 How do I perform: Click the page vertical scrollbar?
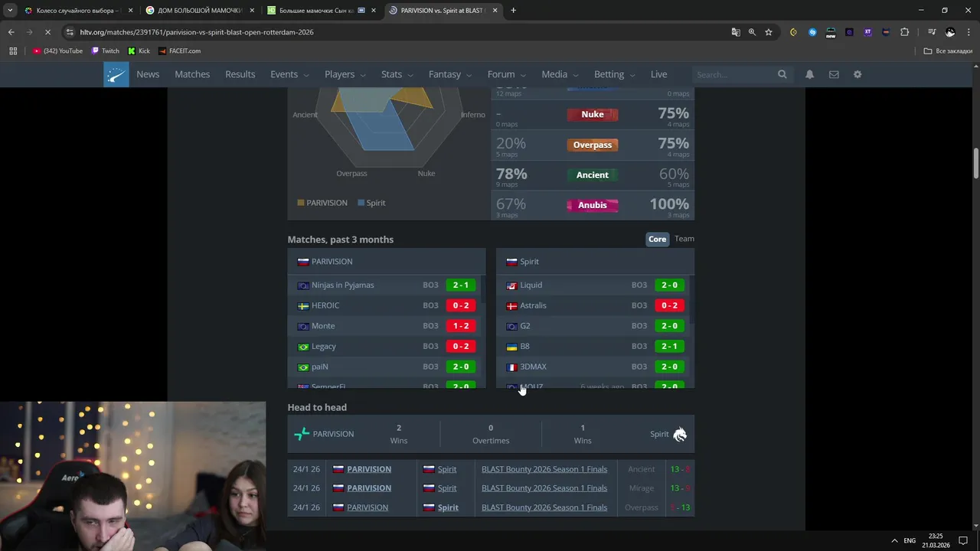tap(976, 165)
